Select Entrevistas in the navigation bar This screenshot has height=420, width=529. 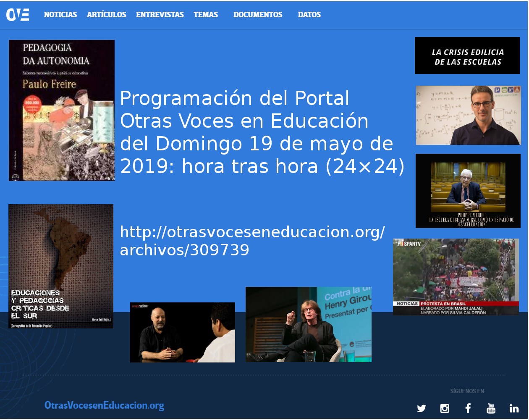tap(160, 15)
